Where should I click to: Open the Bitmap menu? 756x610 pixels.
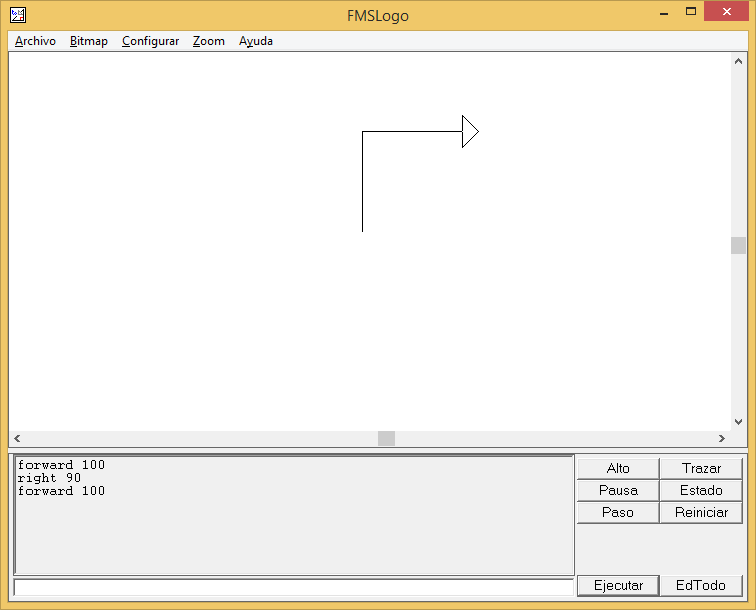click(89, 41)
